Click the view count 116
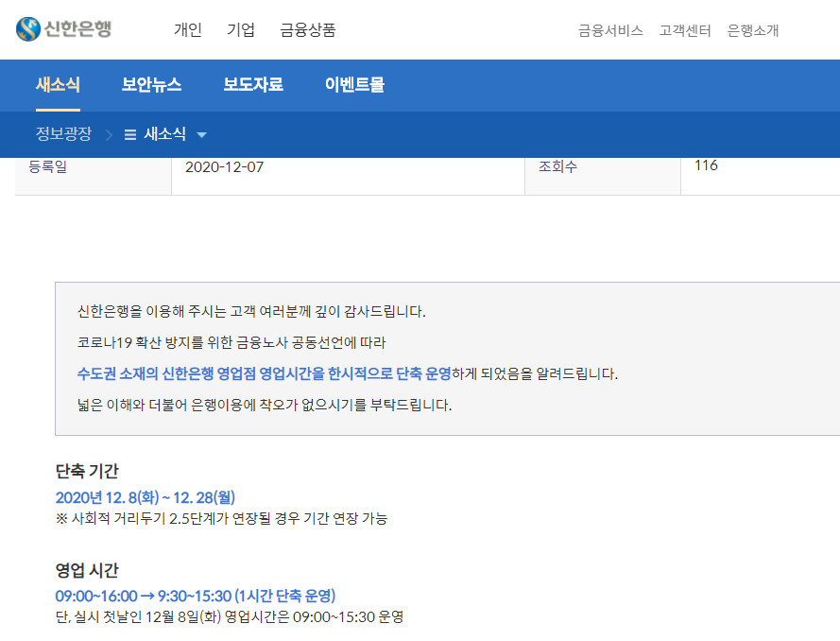The width and height of the screenshot is (840, 641). pyautogui.click(x=706, y=165)
